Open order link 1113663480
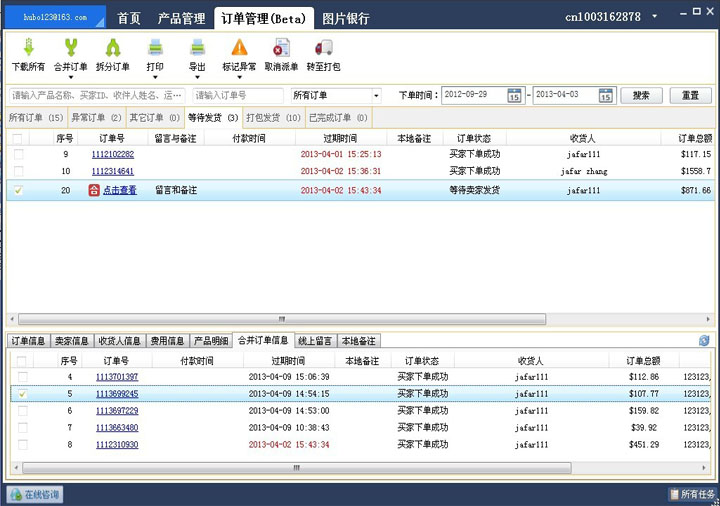Image resolution: width=720 pixels, height=506 pixels. pyautogui.click(x=117, y=428)
